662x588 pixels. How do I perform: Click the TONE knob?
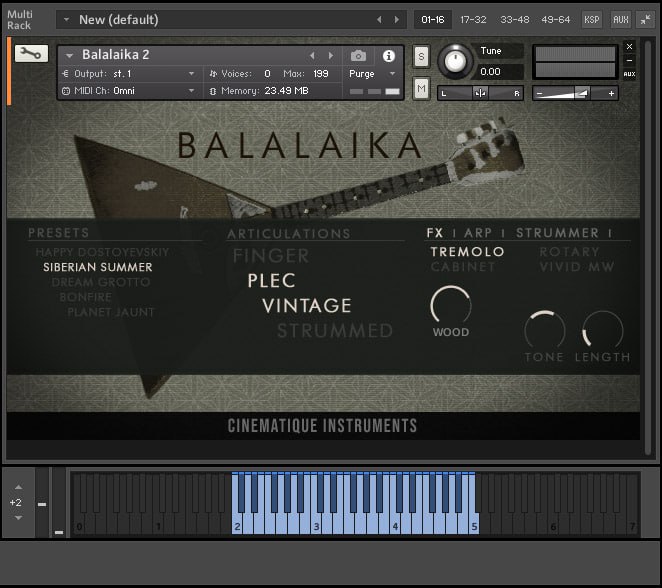[545, 331]
